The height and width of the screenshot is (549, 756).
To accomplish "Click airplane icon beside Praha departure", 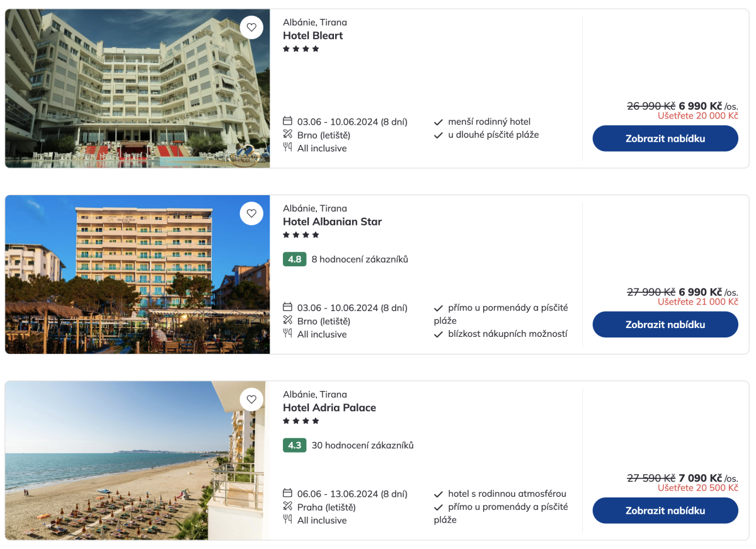I will 288,507.
